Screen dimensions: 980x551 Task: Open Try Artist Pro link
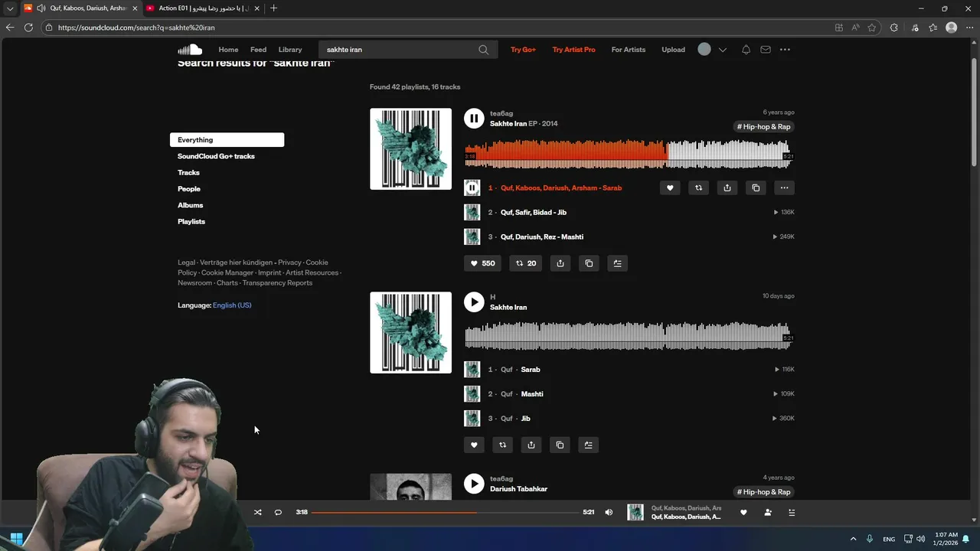point(573,50)
